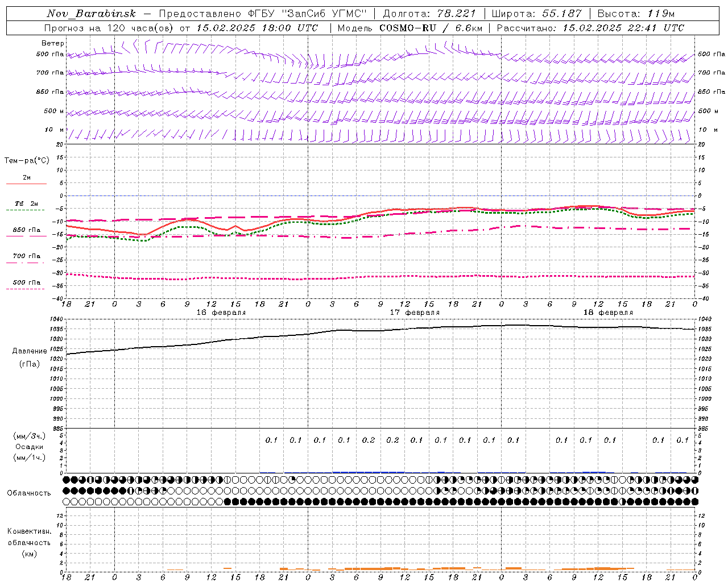Screen dimensions: 728x582
Task: Select the model name COSMO-RU
Action: pos(408,27)
